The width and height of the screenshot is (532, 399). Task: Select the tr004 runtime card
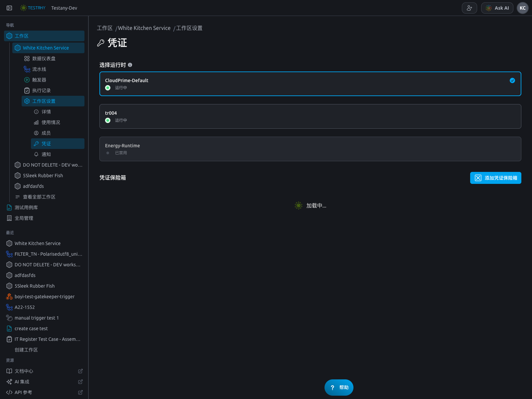(x=310, y=116)
